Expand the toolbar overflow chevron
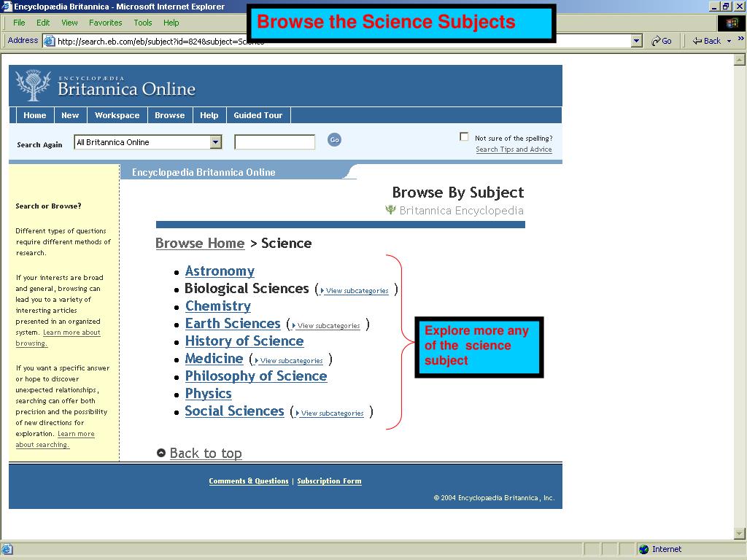Viewport: 747px width, 560px height. click(741, 39)
